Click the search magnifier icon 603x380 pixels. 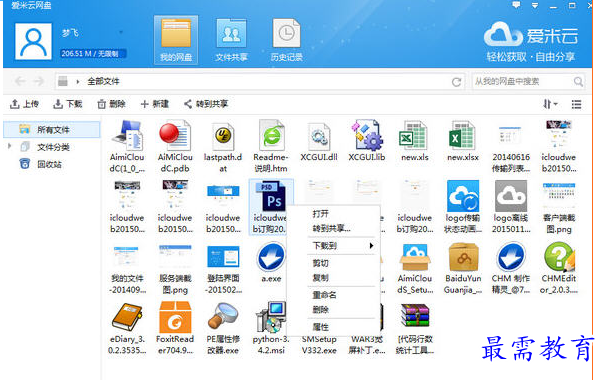578,82
